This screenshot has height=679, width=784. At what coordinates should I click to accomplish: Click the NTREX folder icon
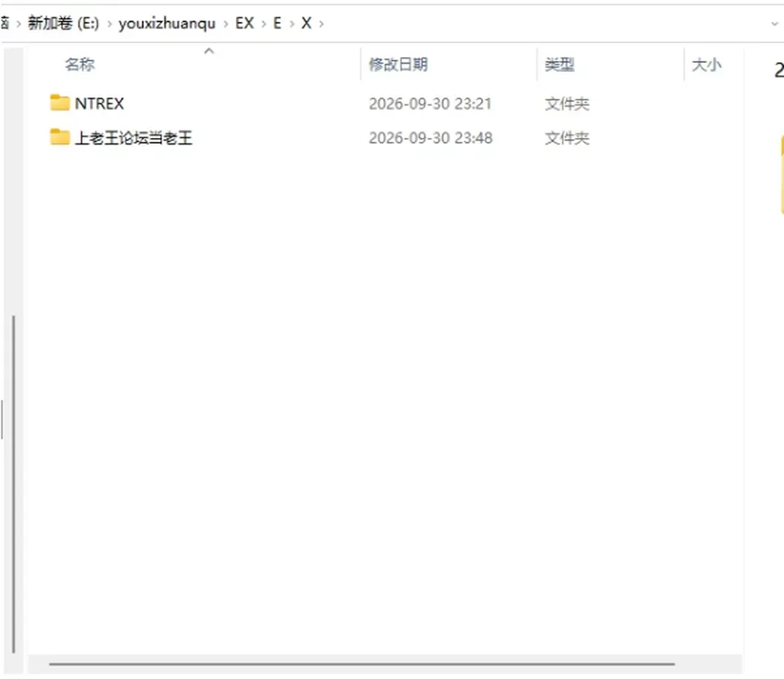click(60, 103)
